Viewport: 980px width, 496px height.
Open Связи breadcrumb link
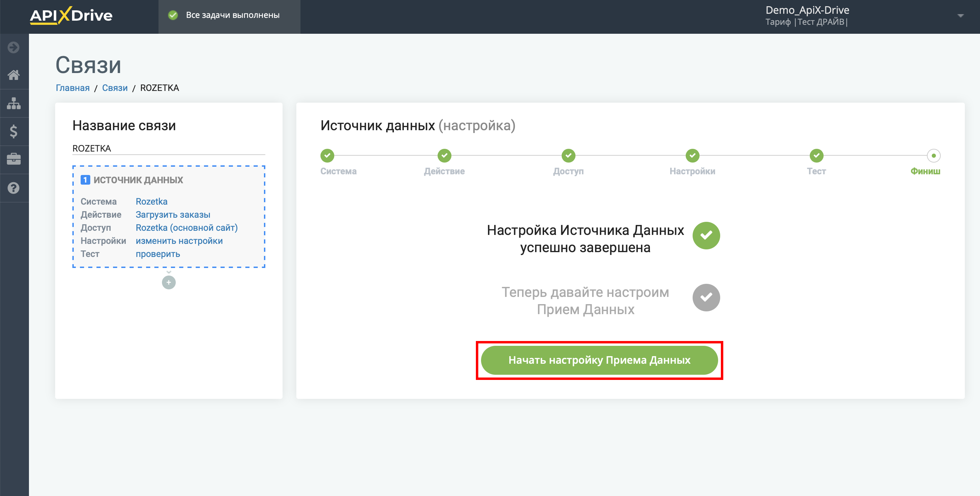115,88
